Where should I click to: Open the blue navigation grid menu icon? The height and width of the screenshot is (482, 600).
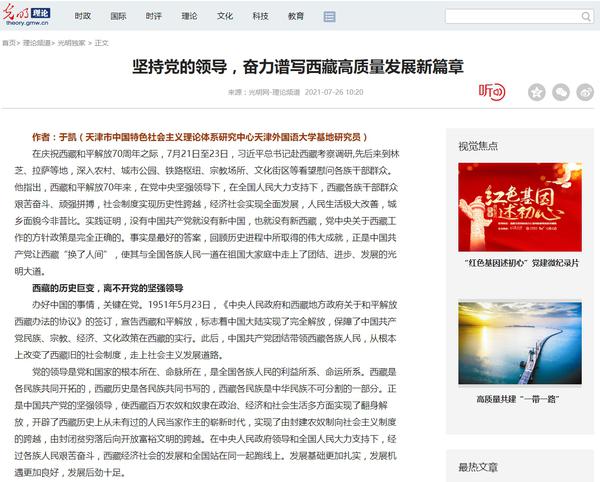[330, 17]
